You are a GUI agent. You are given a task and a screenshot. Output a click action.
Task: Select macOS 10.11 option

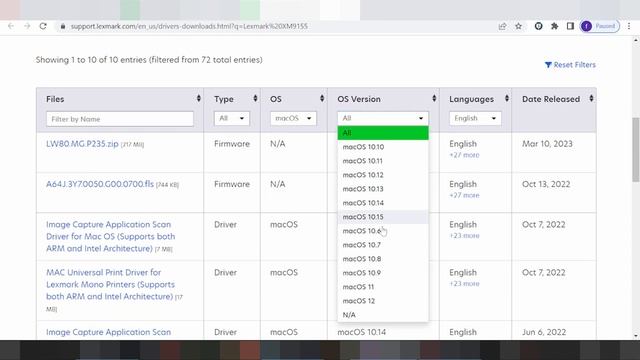(x=383, y=161)
